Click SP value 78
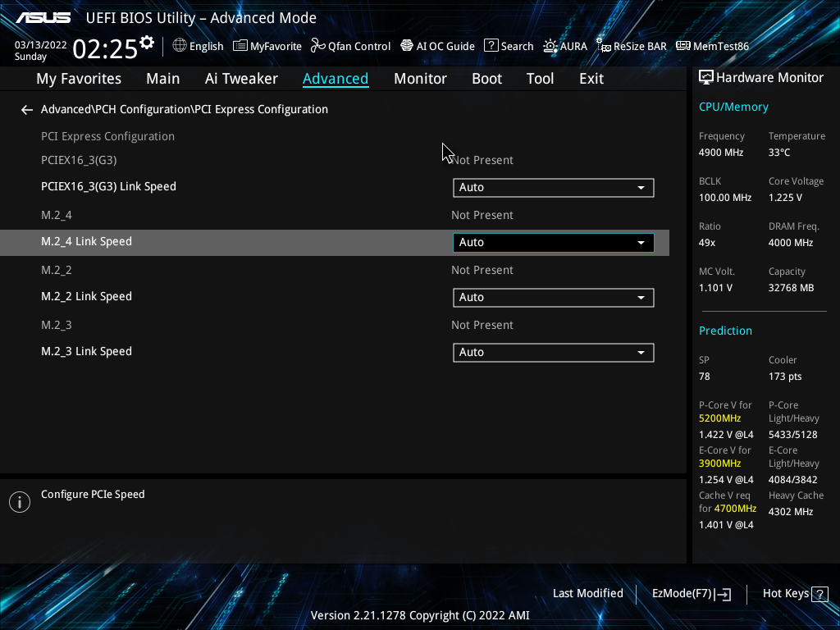Viewport: 840px width, 630px height. [705, 377]
